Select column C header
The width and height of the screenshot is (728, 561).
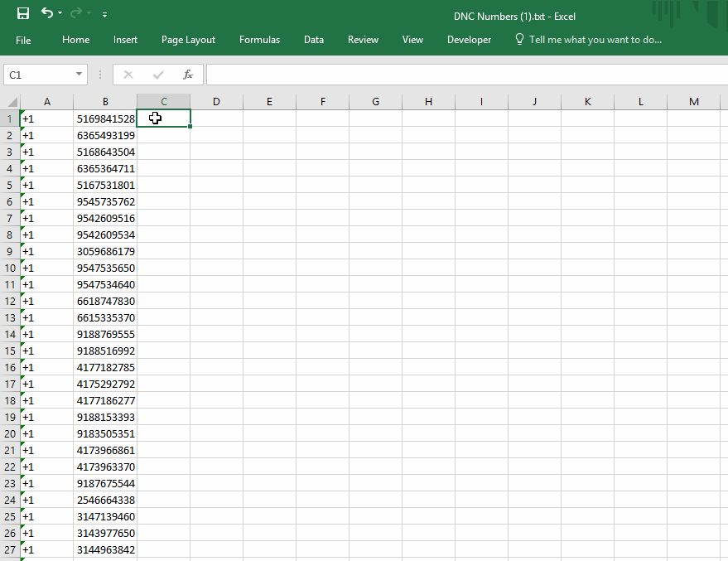[164, 102]
